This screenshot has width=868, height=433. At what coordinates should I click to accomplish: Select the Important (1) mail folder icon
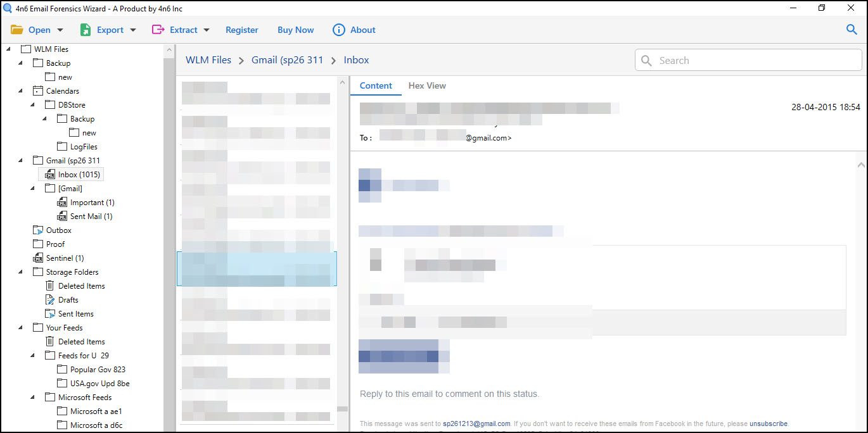click(x=62, y=202)
